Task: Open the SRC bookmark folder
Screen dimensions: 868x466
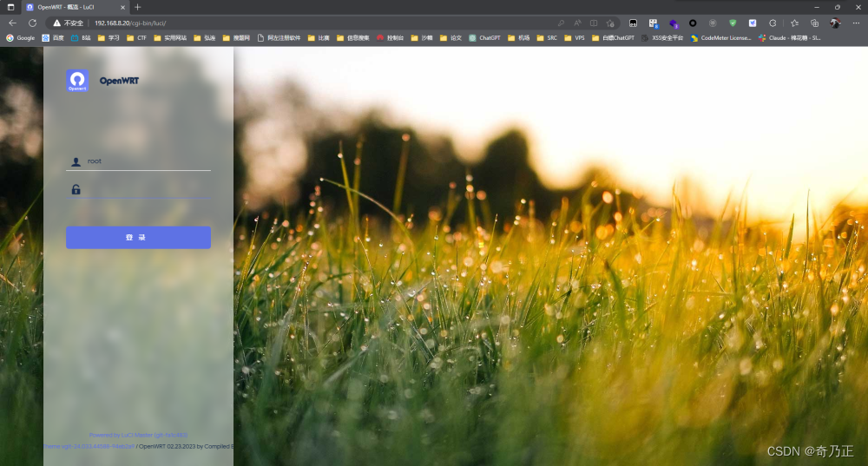Action: (547, 38)
